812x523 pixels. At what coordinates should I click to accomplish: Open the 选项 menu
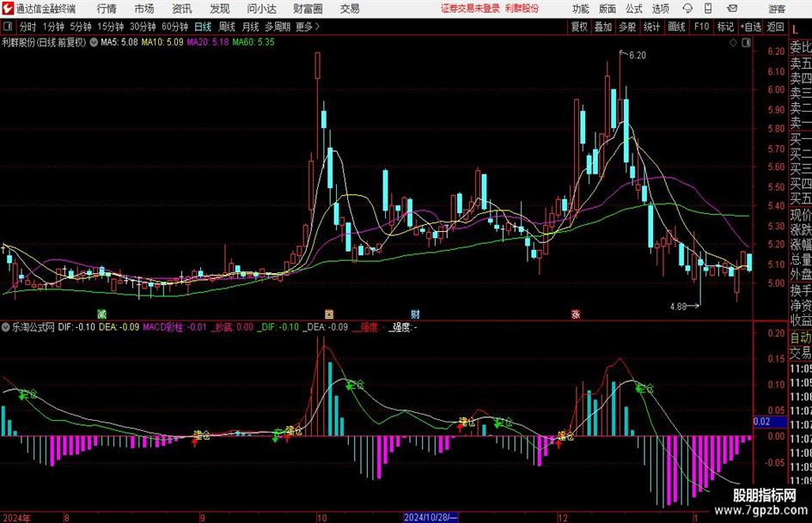pyautogui.click(x=660, y=9)
